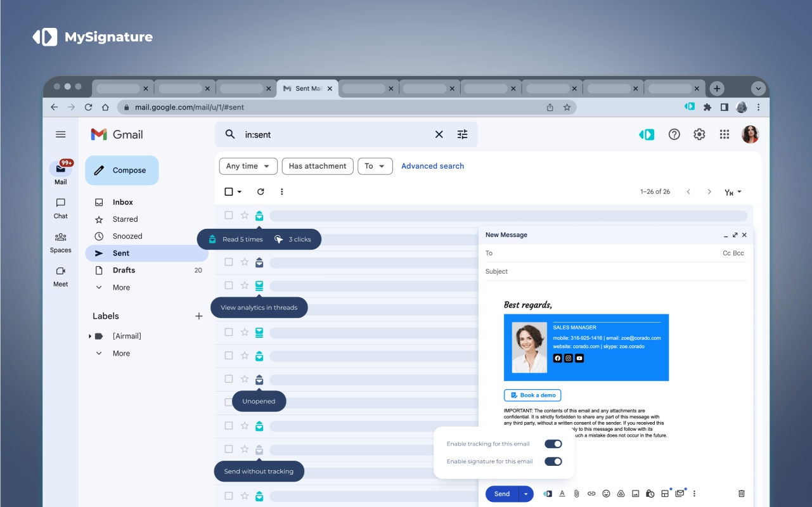Open the list's More options menu
This screenshot has width=812, height=507.
click(x=282, y=191)
